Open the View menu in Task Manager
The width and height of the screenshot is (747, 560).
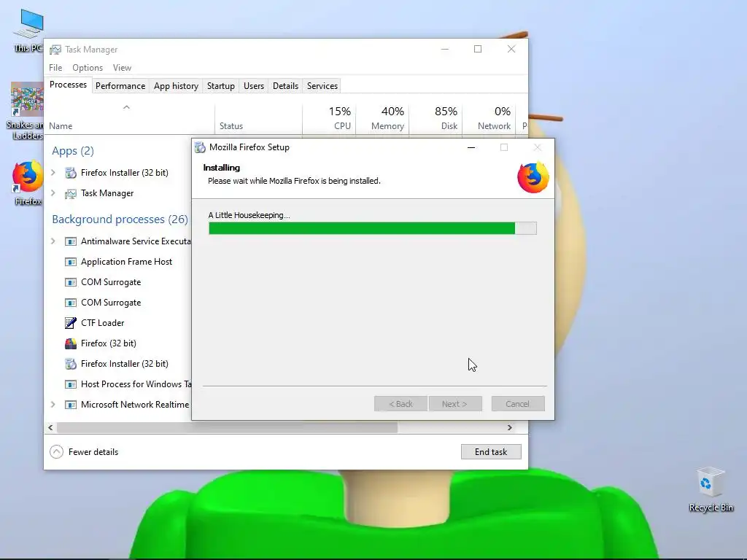click(x=122, y=68)
